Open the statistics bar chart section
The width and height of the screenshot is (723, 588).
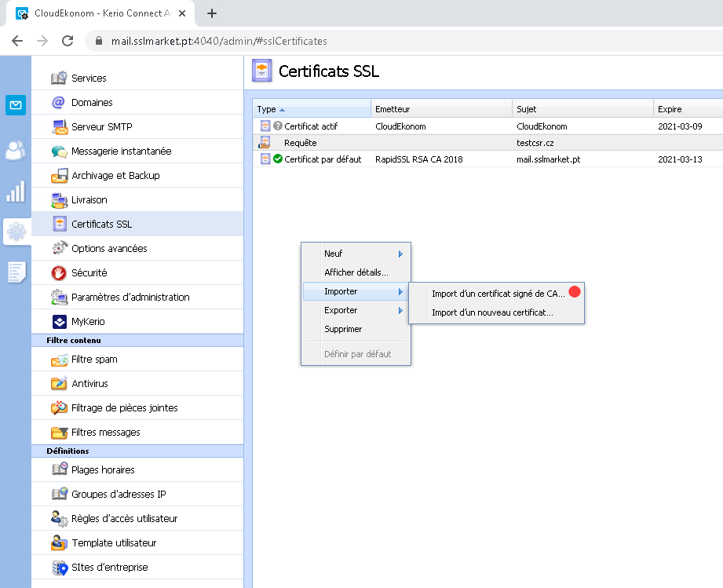pos(16,192)
